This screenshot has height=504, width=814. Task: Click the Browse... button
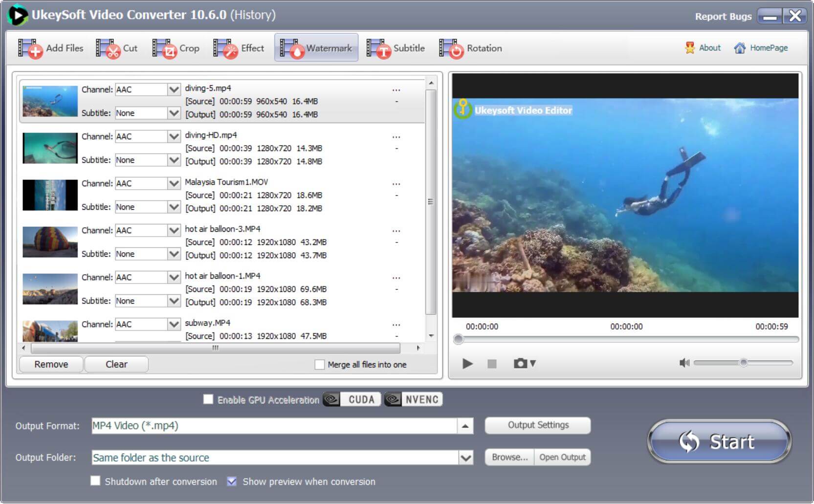(x=509, y=457)
